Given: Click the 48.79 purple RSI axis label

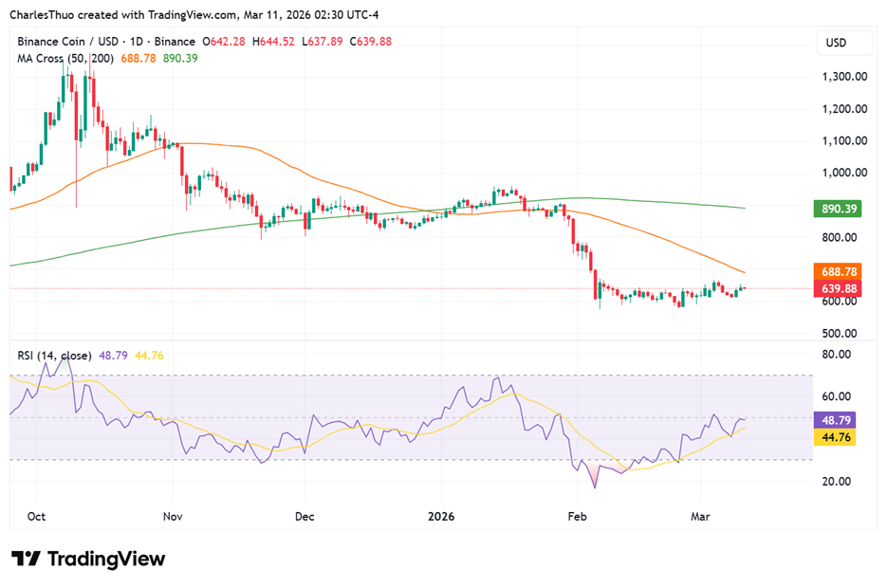Looking at the screenshot, I should 835,420.
